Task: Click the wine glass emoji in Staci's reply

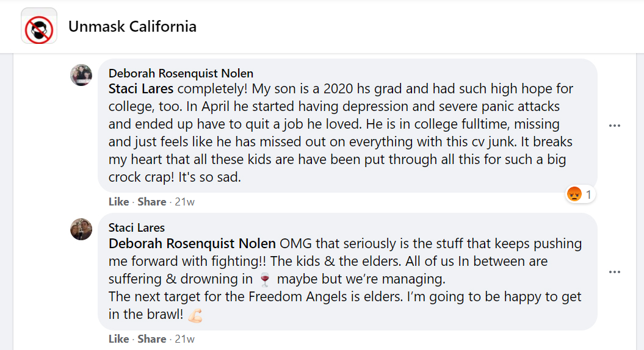Action: coord(265,280)
